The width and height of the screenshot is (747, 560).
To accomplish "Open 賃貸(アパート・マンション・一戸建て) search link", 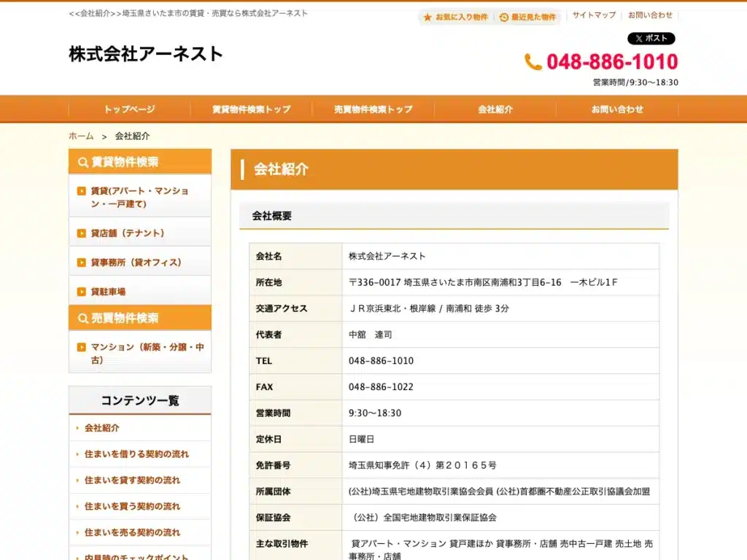I will [x=139, y=197].
